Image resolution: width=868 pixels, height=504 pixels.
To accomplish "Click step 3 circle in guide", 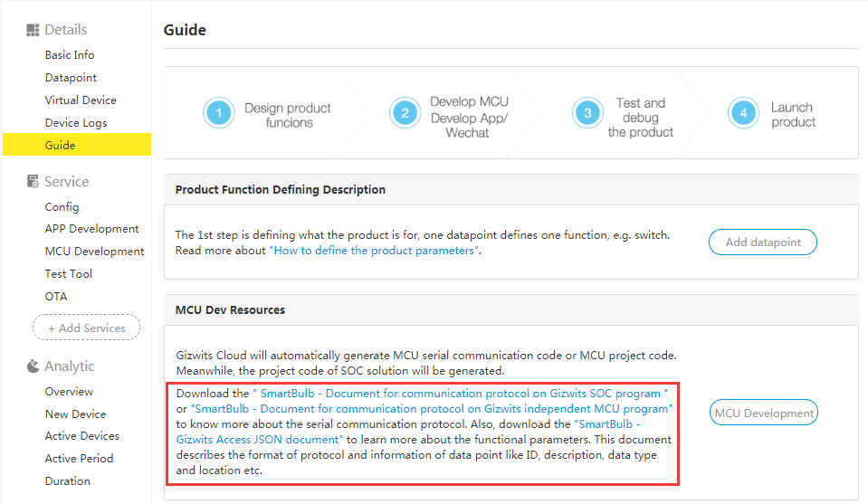I will (587, 113).
